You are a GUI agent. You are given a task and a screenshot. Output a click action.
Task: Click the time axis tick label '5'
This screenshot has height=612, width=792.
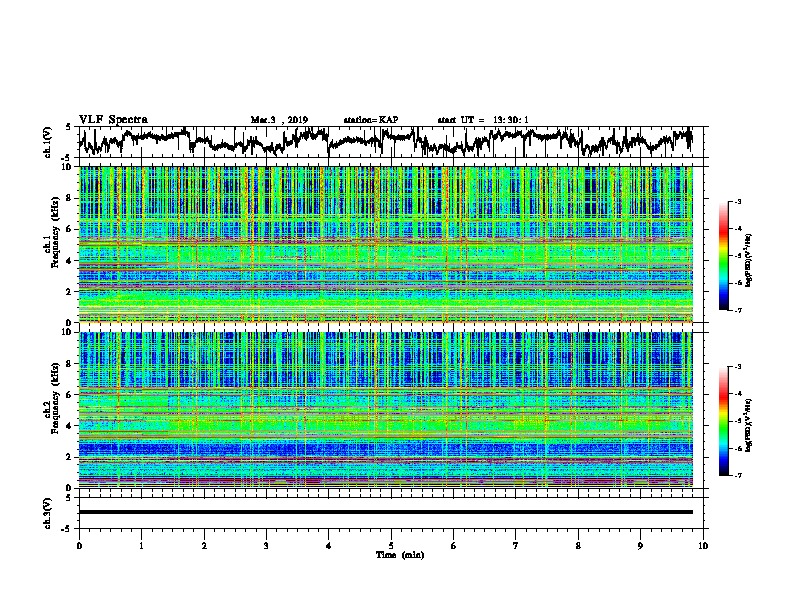click(391, 546)
